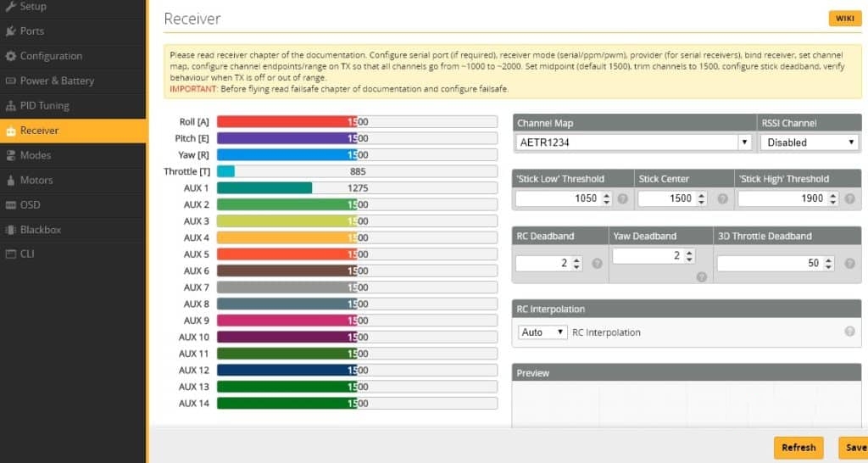868x463 pixels.
Task: Click the Refresh button
Action: point(798,448)
